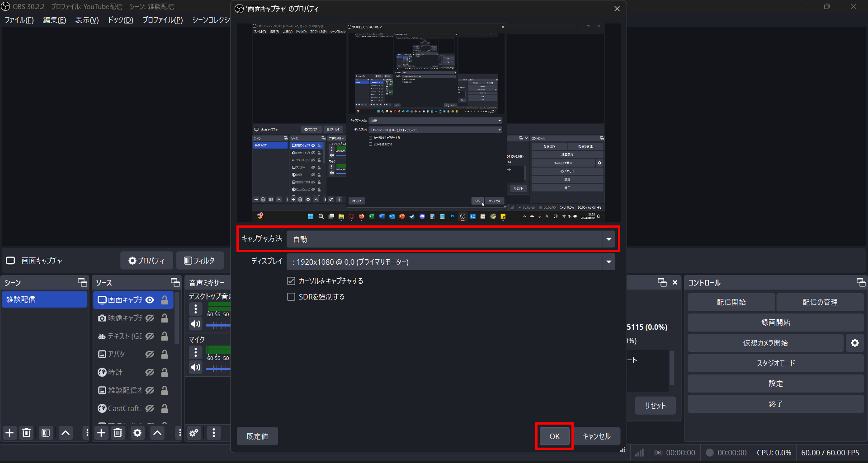
Task: Select the 雑談配信 scene
Action: click(x=44, y=299)
